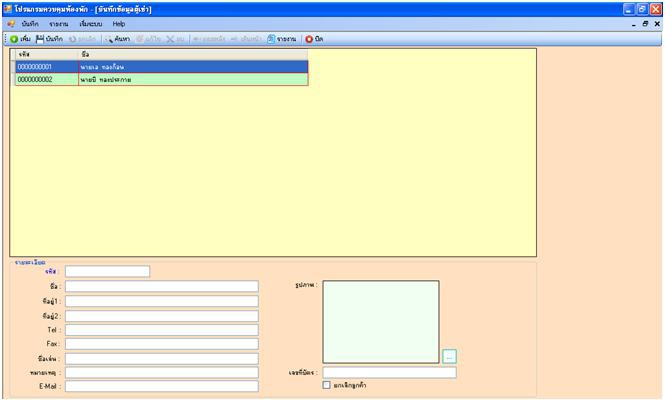Screen dimensions: 665x401
Task: Click the Report (รายงาน) document toolbar icon
Action: (271, 39)
